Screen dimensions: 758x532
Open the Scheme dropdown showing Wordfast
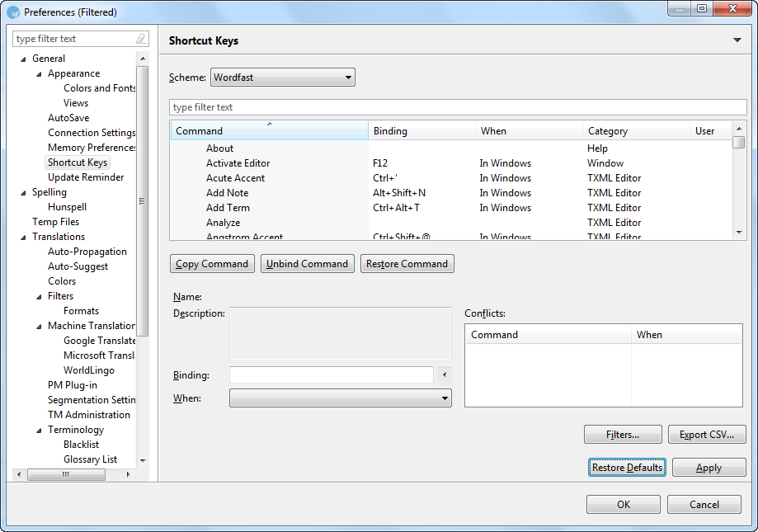point(283,78)
